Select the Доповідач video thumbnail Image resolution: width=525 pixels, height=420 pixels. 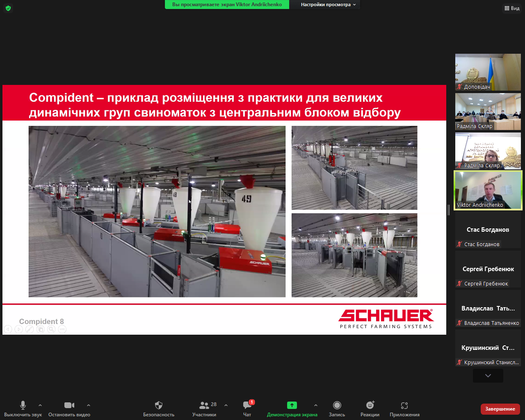488,72
